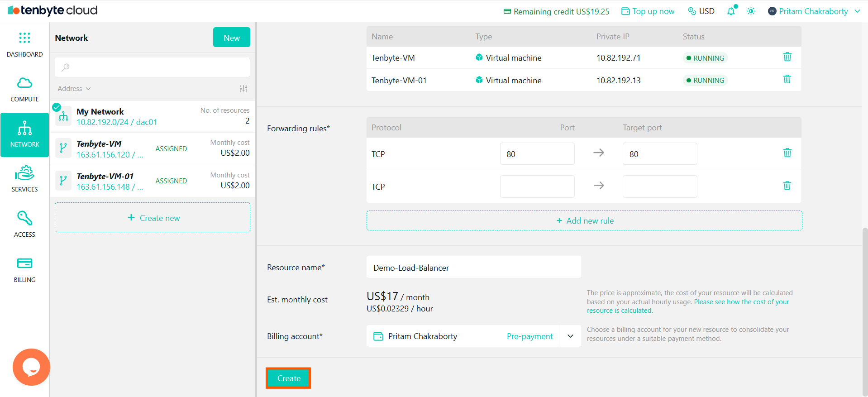Open the USD currency selector

[701, 11]
